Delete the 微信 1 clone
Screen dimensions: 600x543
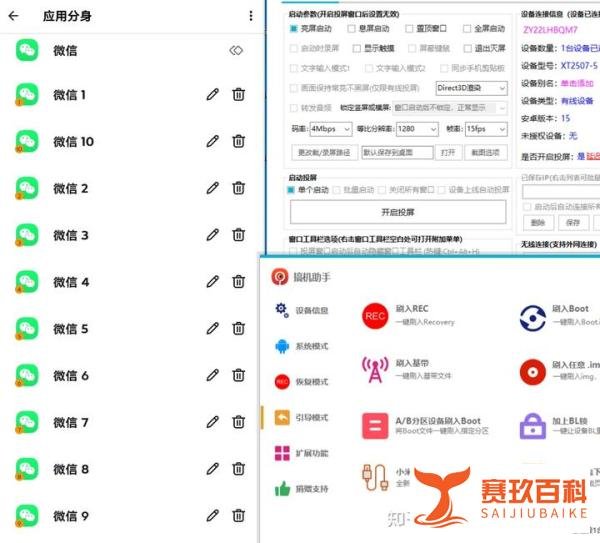click(x=238, y=94)
